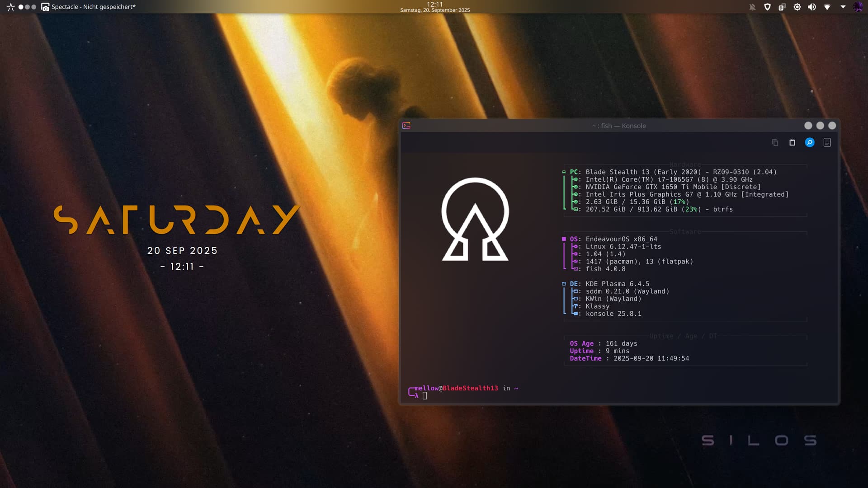Screen dimensions: 868x488
Task: Expand hidden system tray icons arrow
Action: click(x=843, y=7)
